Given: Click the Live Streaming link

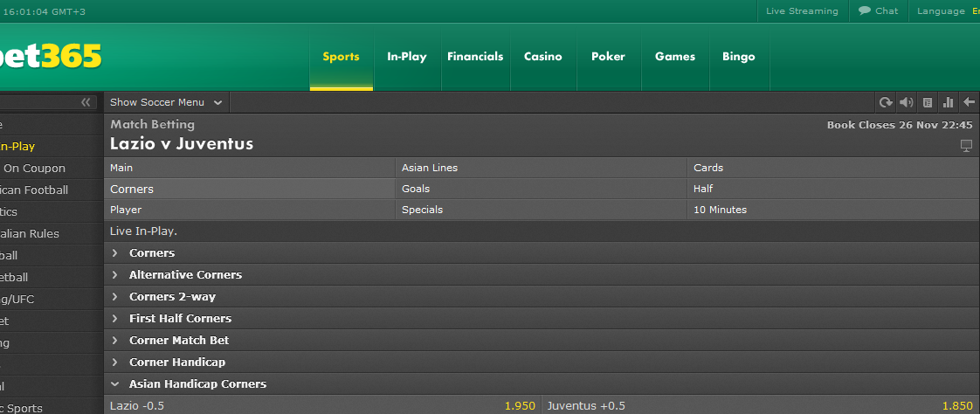Looking at the screenshot, I should point(802,10).
